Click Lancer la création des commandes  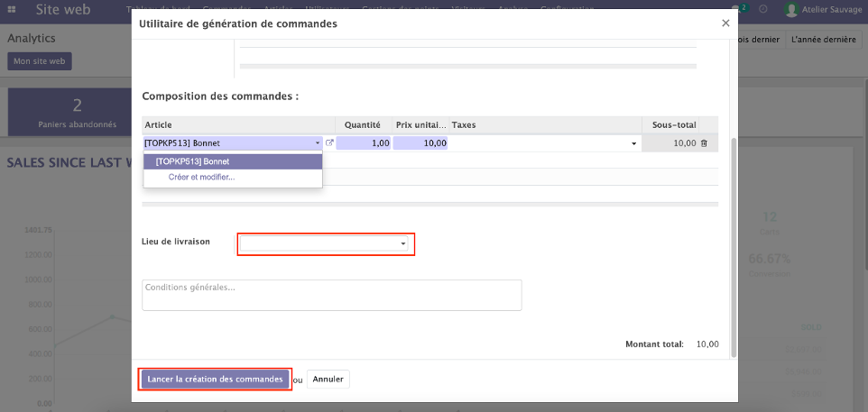[x=216, y=380]
